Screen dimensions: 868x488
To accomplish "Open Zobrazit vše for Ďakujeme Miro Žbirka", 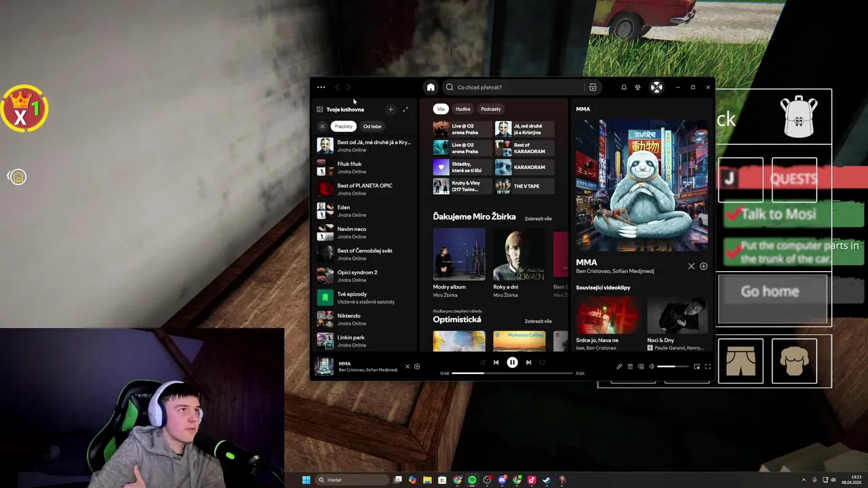I will pos(538,219).
